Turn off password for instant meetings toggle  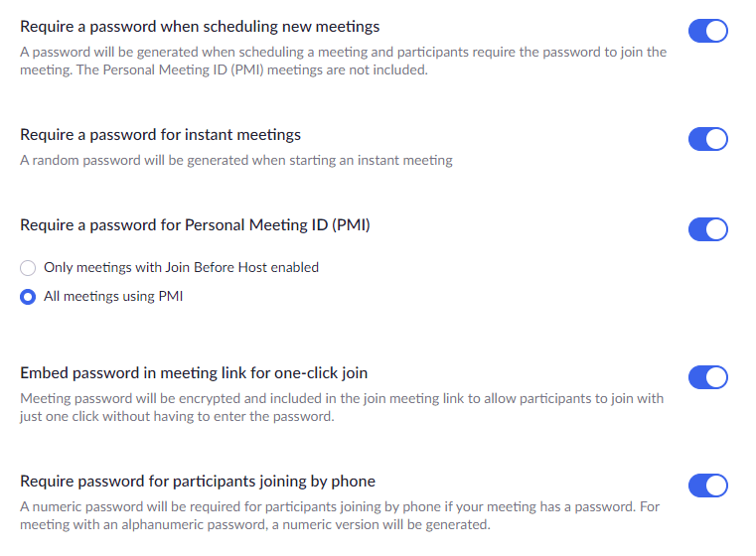[x=707, y=139]
